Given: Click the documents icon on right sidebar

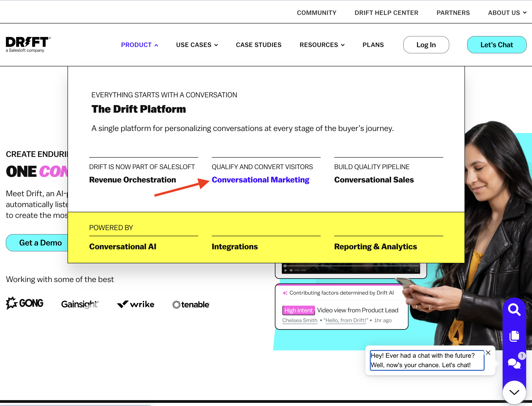Looking at the screenshot, I should tap(515, 336).
